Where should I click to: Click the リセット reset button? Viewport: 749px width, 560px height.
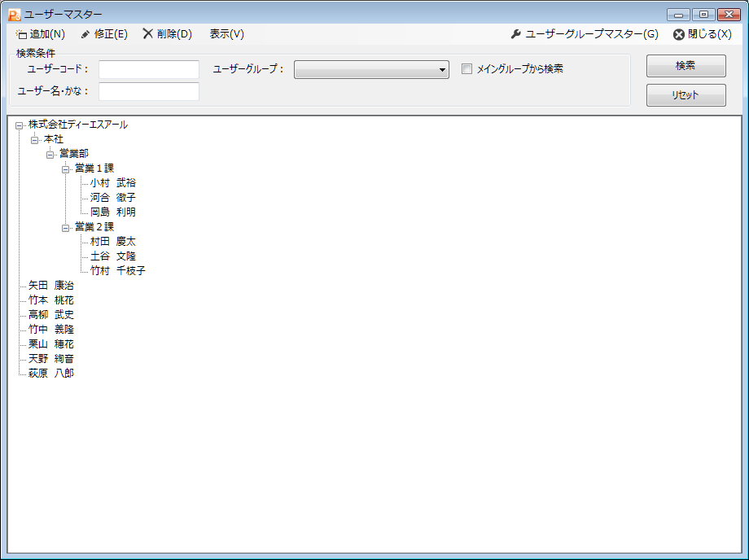click(686, 95)
